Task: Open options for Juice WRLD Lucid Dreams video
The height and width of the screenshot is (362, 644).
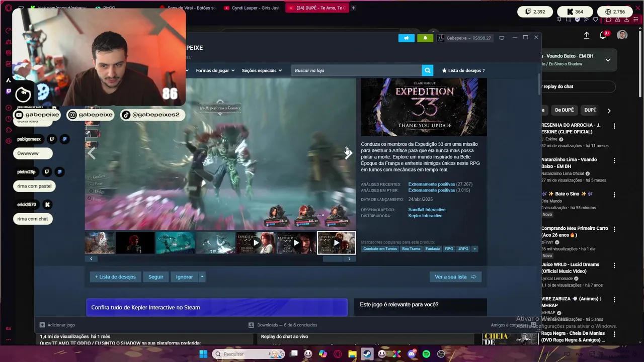Action: (614, 265)
